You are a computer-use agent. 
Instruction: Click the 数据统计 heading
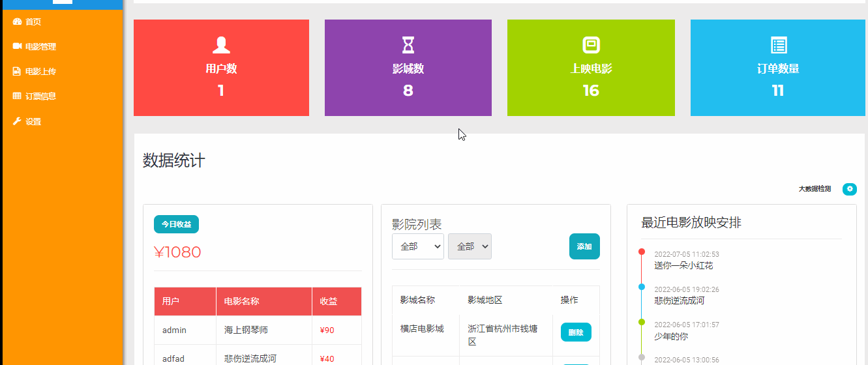(174, 160)
